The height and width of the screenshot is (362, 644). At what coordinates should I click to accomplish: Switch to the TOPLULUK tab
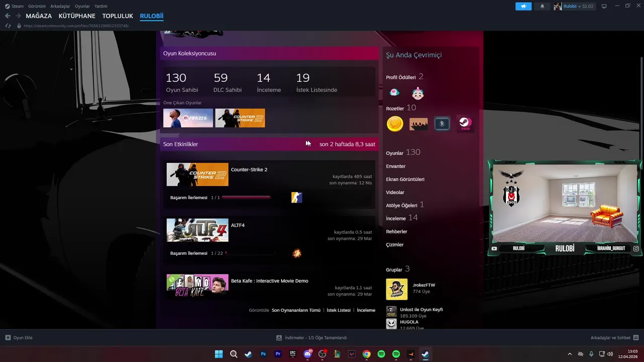click(x=118, y=16)
